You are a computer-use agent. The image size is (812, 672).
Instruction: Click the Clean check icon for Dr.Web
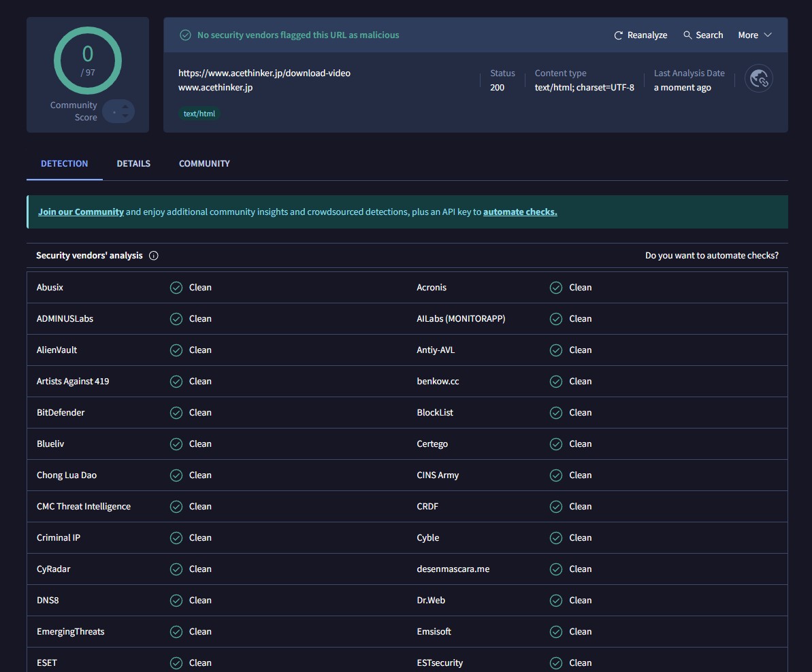pyautogui.click(x=556, y=601)
